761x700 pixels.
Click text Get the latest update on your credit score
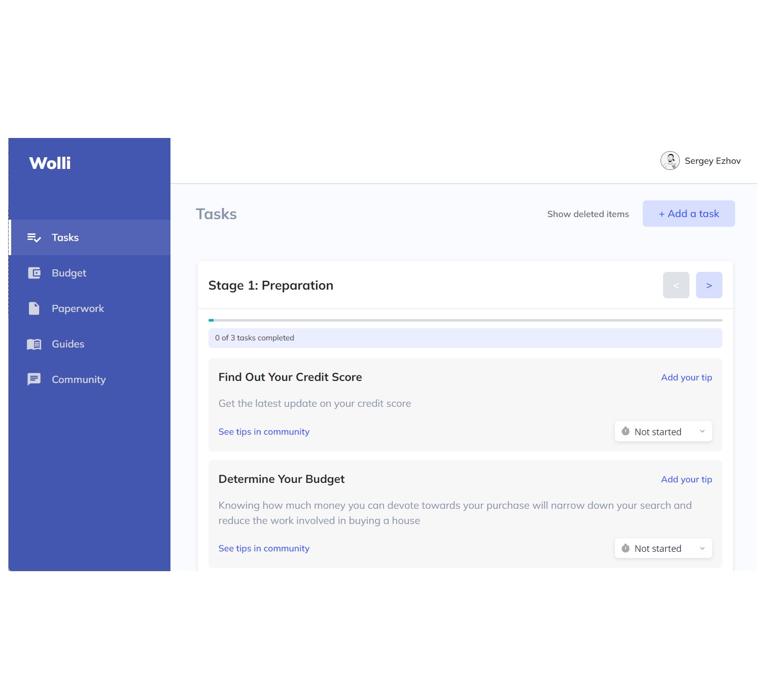coord(315,403)
